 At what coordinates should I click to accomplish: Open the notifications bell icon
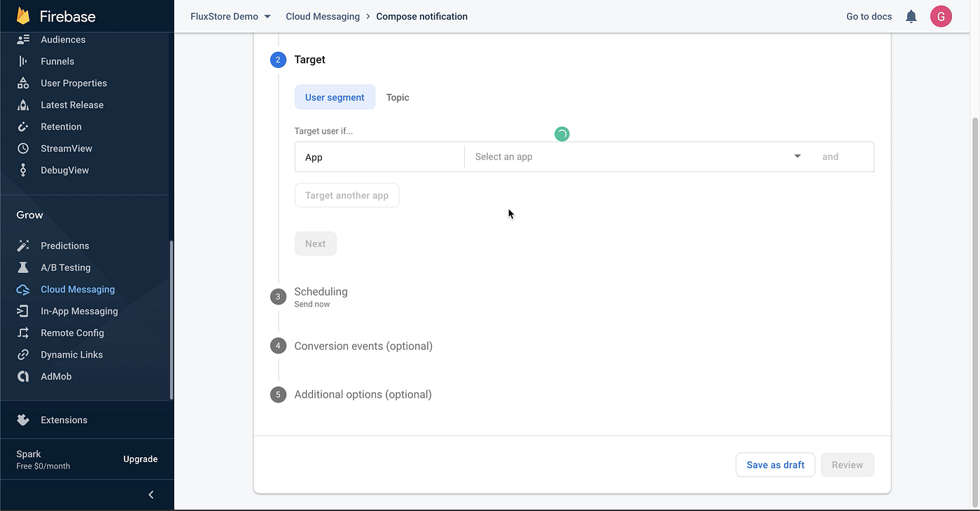tap(911, 17)
